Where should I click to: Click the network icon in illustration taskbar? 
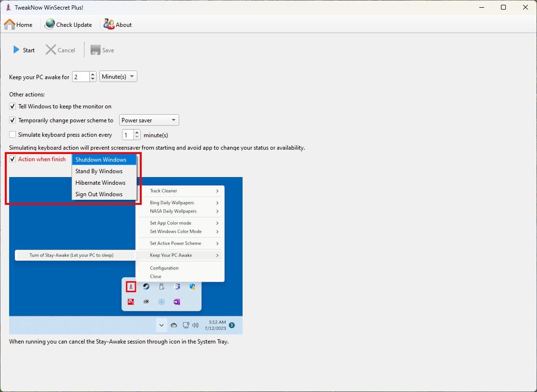point(185,325)
